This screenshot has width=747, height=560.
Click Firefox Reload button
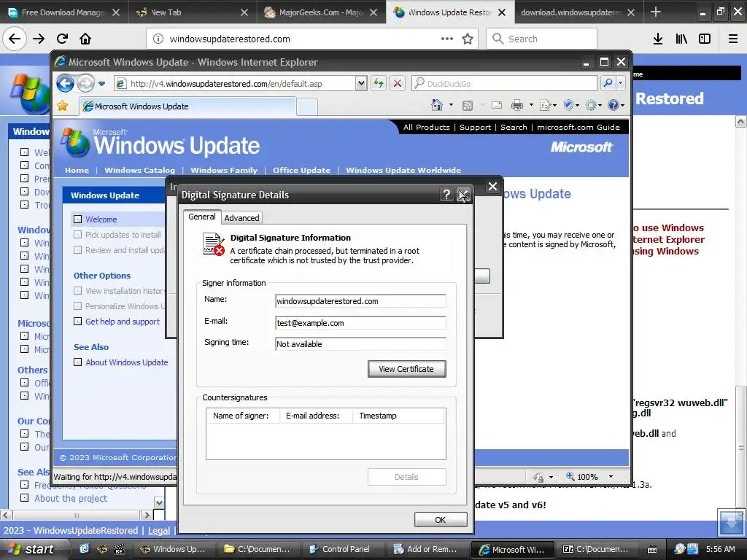(62, 39)
